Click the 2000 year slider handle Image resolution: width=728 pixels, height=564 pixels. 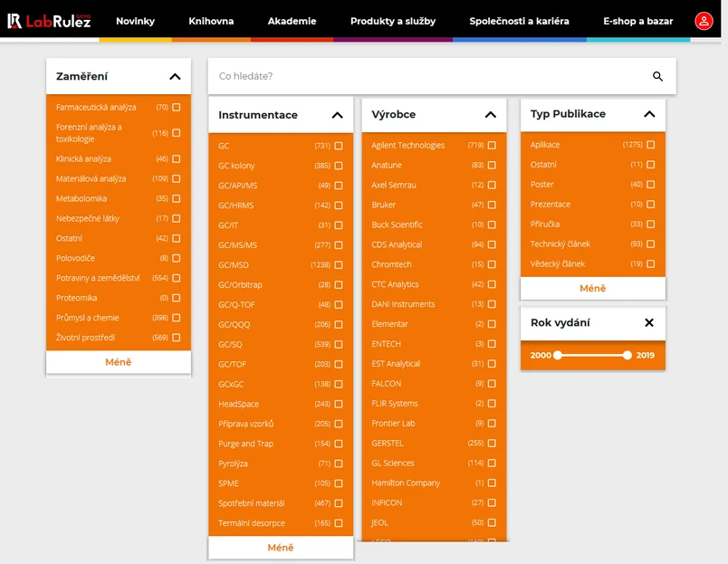coord(558,355)
